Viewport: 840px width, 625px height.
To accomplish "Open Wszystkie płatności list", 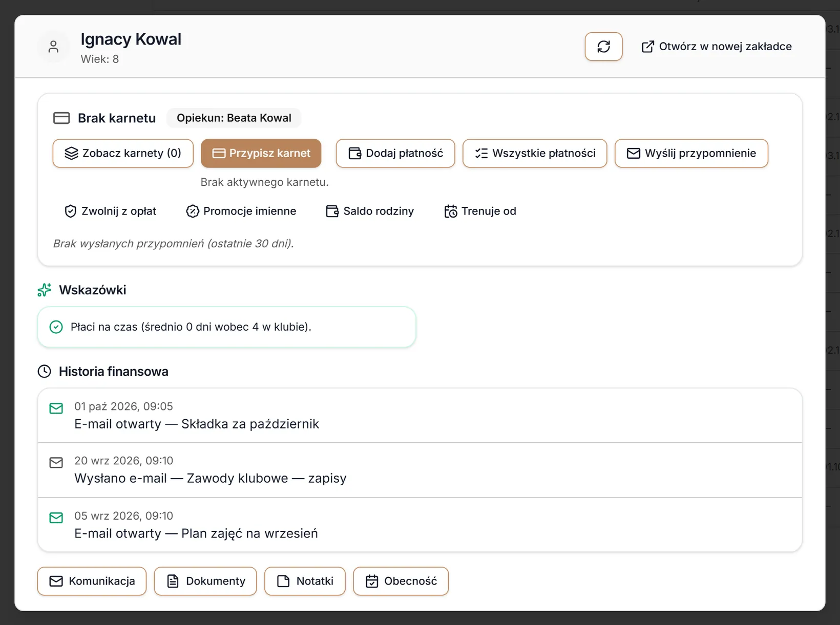I will [535, 153].
